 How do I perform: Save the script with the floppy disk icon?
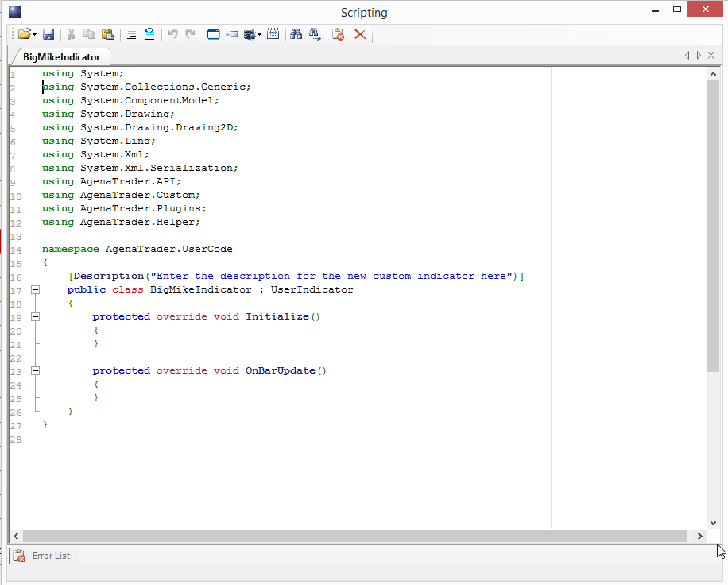[x=48, y=34]
